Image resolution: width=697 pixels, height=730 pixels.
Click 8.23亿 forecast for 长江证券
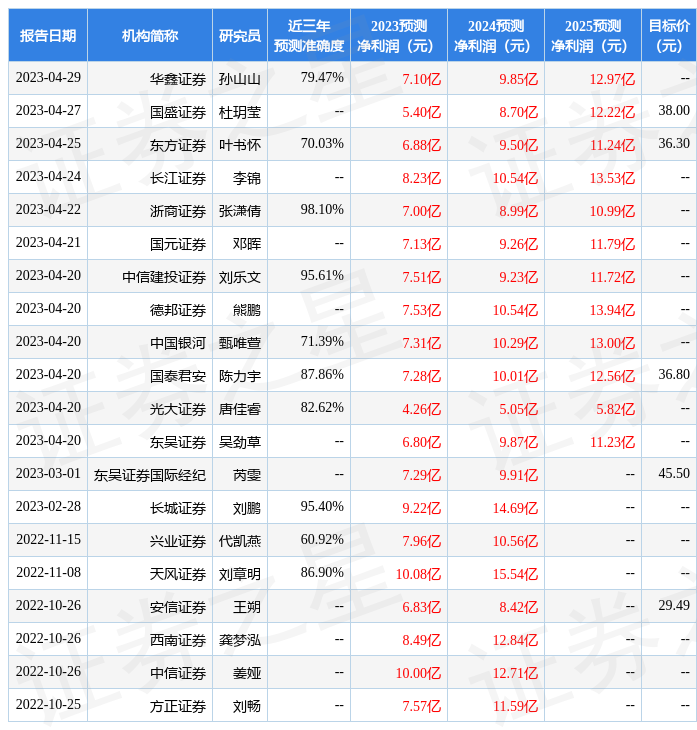point(421,178)
